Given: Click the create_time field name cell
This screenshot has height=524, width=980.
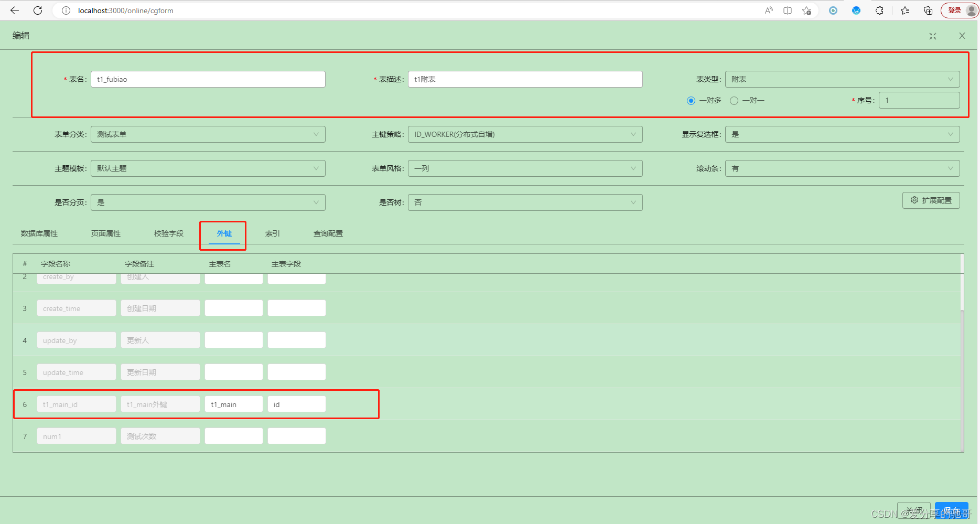Looking at the screenshot, I should click(77, 308).
